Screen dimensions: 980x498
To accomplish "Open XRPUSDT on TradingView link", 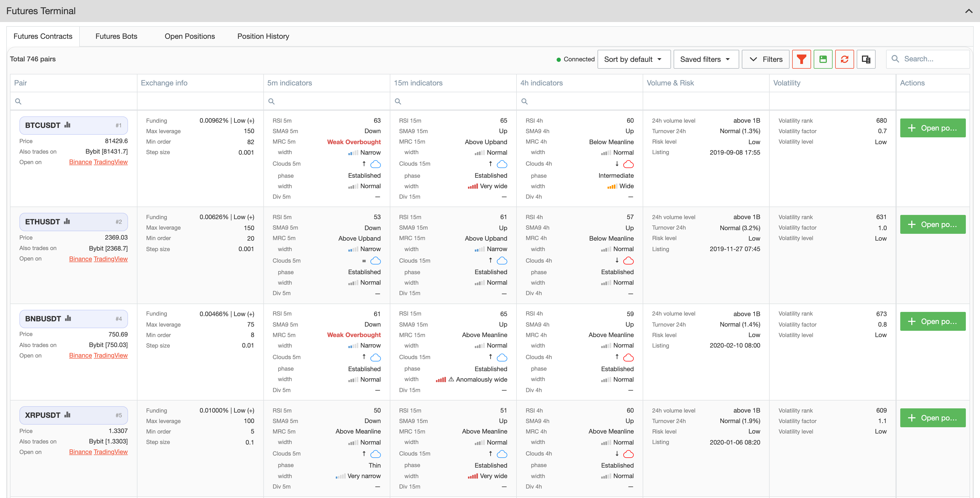I will [111, 452].
